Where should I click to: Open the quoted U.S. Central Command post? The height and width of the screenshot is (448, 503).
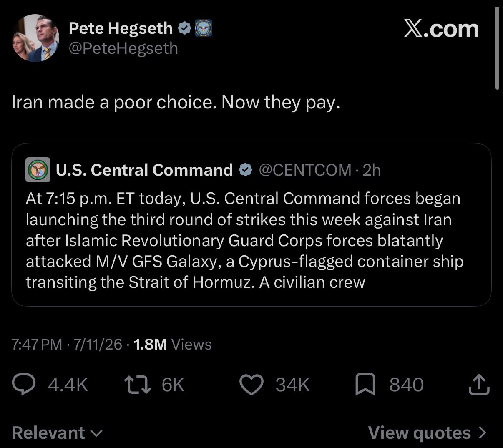pos(251,225)
